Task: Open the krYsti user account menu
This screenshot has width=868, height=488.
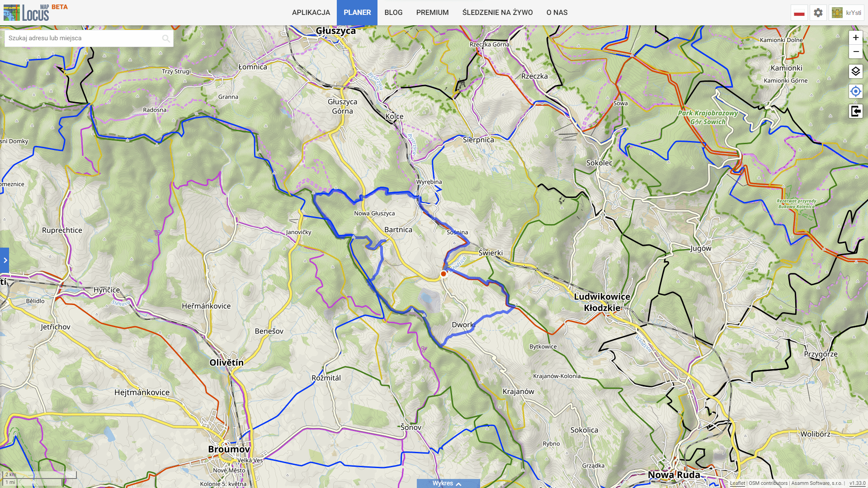Action: point(846,13)
